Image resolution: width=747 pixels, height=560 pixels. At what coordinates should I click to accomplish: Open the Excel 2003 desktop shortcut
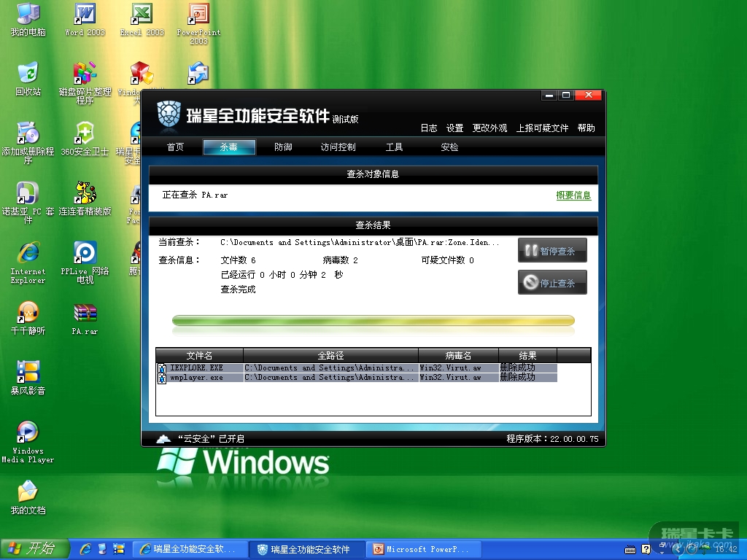(142, 20)
